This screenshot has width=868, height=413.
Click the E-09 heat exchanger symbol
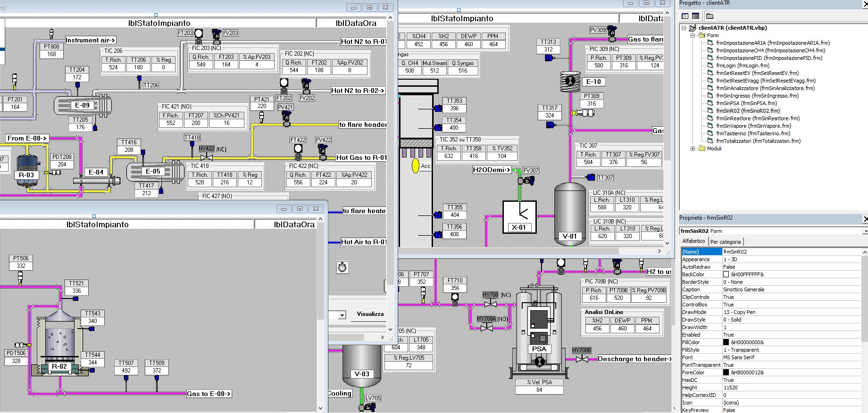(x=83, y=105)
